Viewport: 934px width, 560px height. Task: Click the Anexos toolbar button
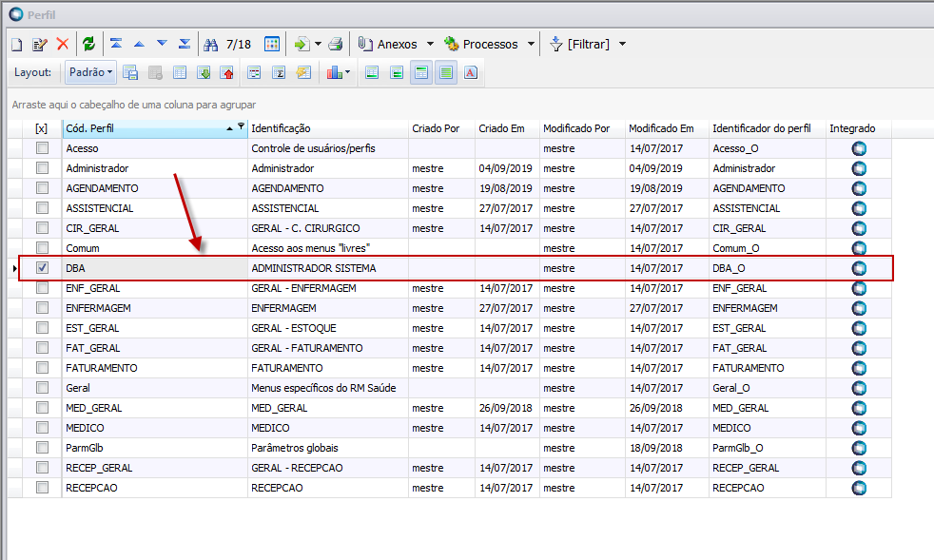pyautogui.click(x=387, y=44)
